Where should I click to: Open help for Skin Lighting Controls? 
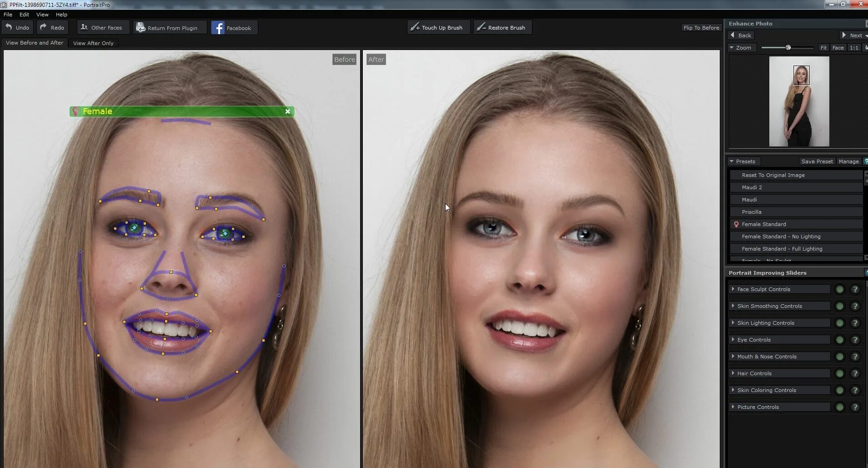pos(855,323)
